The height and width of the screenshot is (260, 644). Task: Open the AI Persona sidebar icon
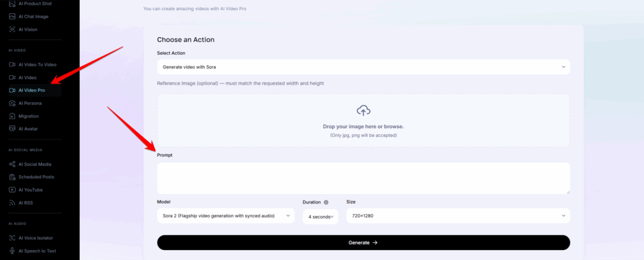click(x=12, y=103)
